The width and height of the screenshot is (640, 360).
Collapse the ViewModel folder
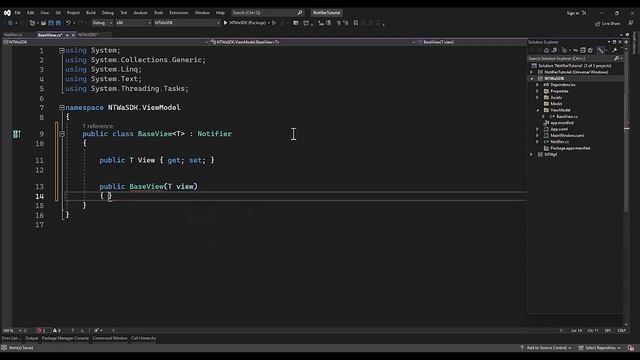click(538, 110)
